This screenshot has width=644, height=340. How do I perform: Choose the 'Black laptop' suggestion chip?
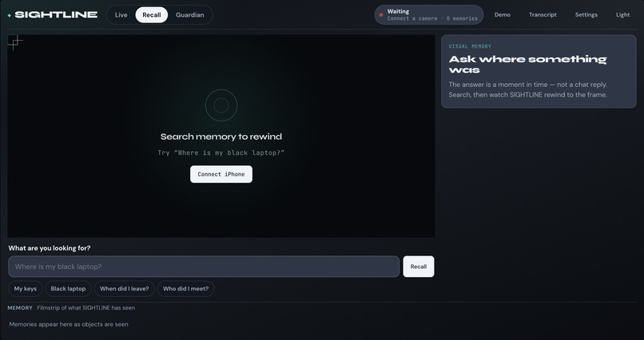tap(68, 289)
